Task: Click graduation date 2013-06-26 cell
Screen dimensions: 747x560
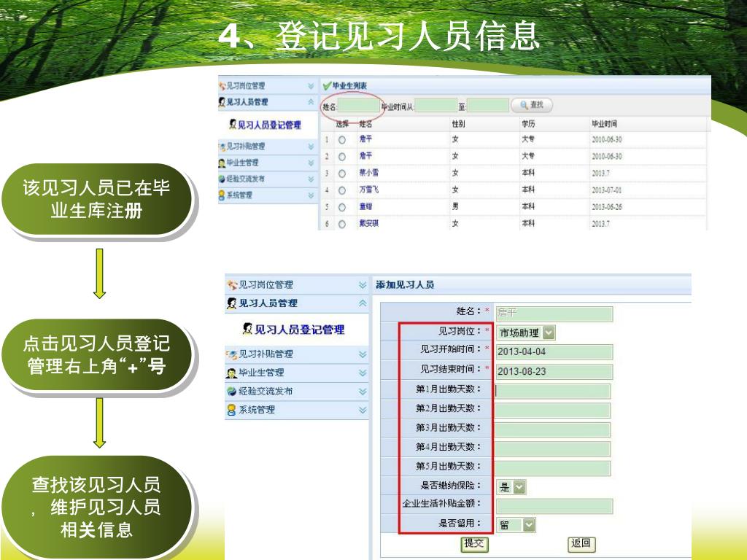Action: 607,206
